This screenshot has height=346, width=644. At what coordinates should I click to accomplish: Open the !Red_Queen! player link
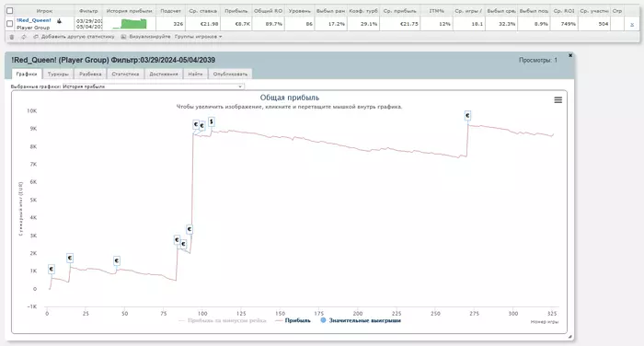click(34, 20)
